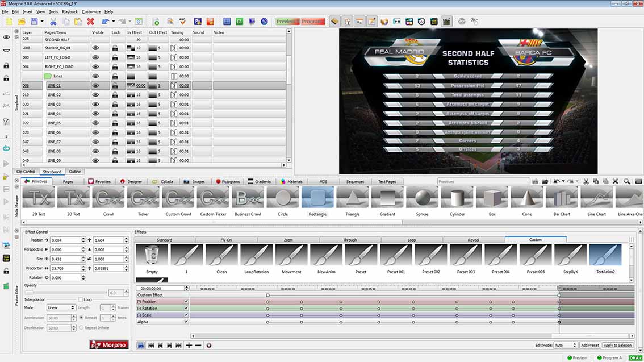Click the timeline horizontal scrollbar

(412, 336)
